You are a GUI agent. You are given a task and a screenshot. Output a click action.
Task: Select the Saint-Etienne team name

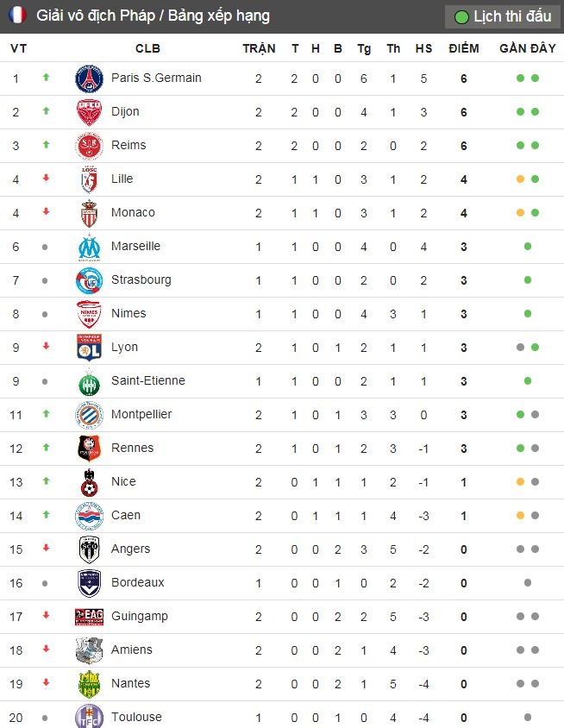pyautogui.click(x=147, y=380)
